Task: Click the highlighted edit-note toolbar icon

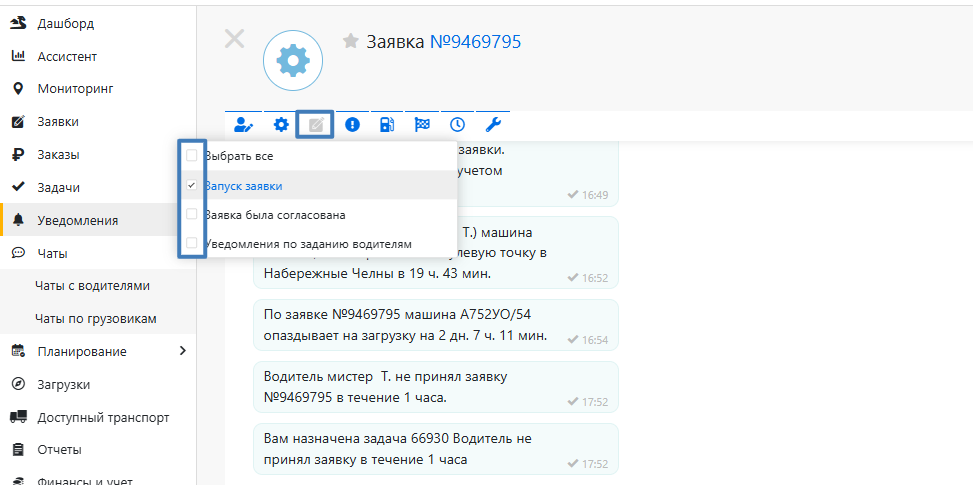Action: coord(316,125)
